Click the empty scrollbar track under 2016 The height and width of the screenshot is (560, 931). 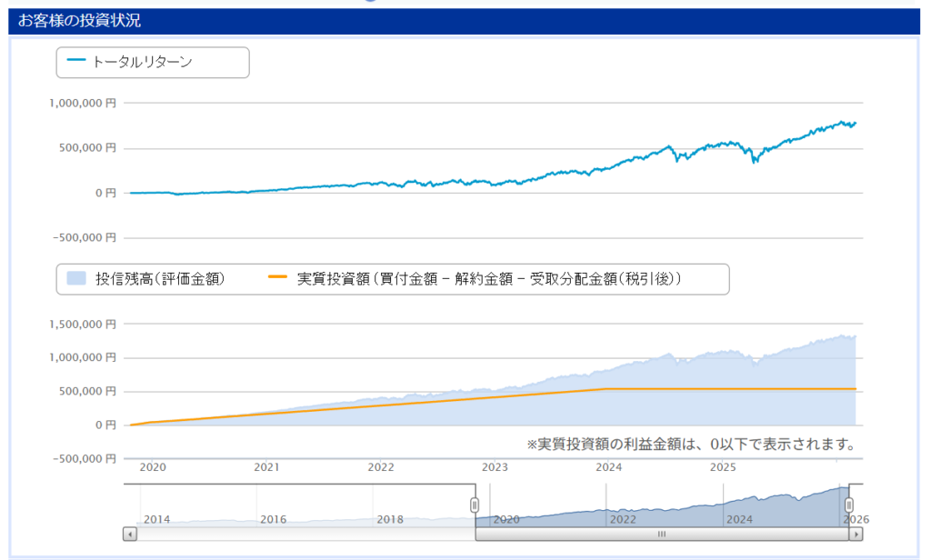(x=273, y=535)
